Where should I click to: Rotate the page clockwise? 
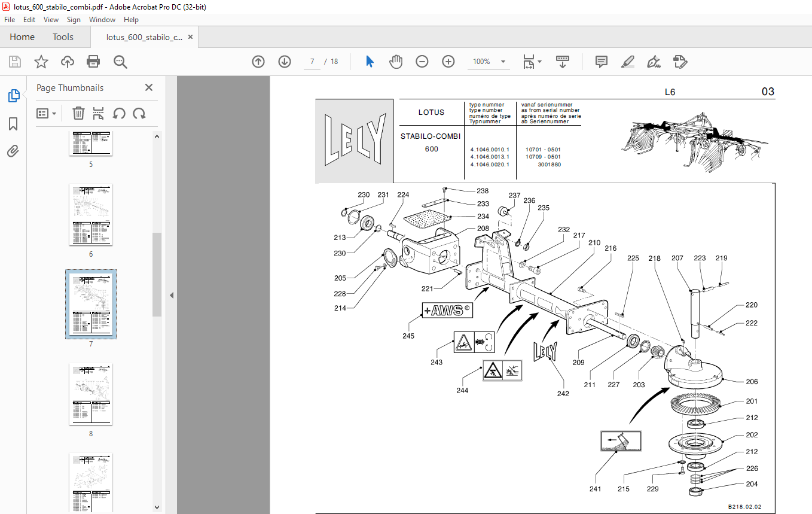(139, 113)
